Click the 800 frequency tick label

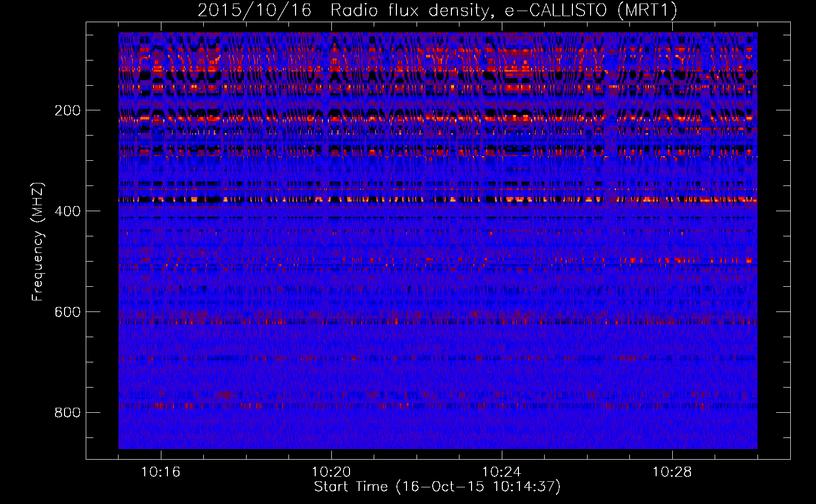tap(68, 413)
